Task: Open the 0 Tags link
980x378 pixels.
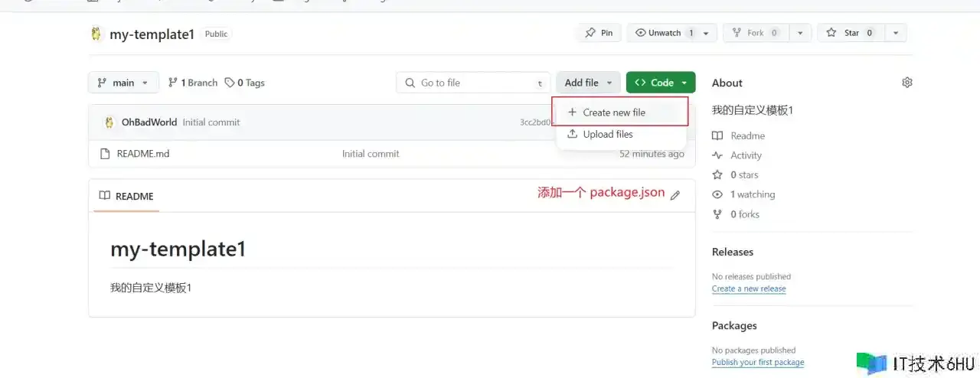Action: [x=245, y=83]
